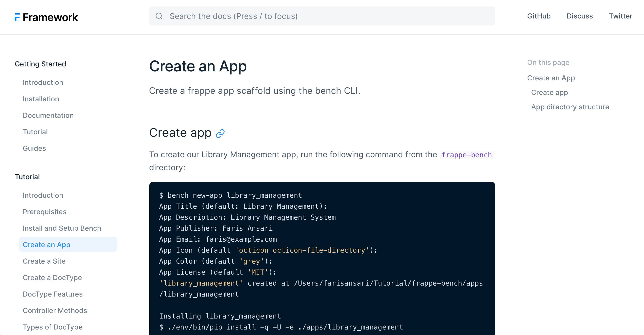Go to DocType Features page

52,294
